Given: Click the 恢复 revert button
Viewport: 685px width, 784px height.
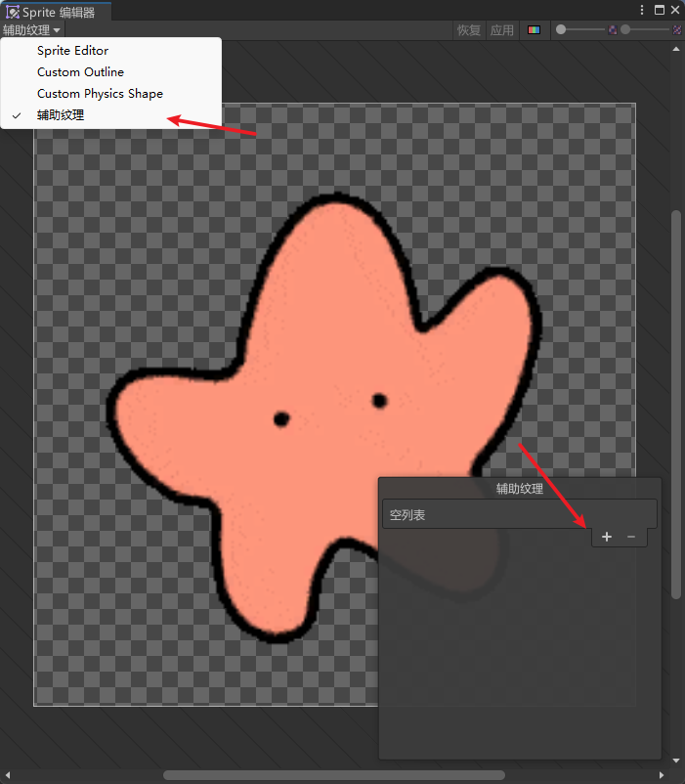Looking at the screenshot, I should (x=468, y=30).
